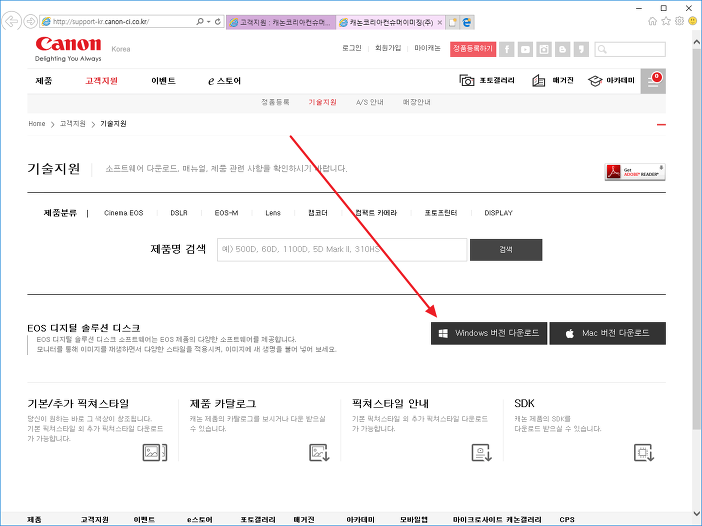Open 매거진 with the book icon
The width and height of the screenshot is (702, 526).
553,81
